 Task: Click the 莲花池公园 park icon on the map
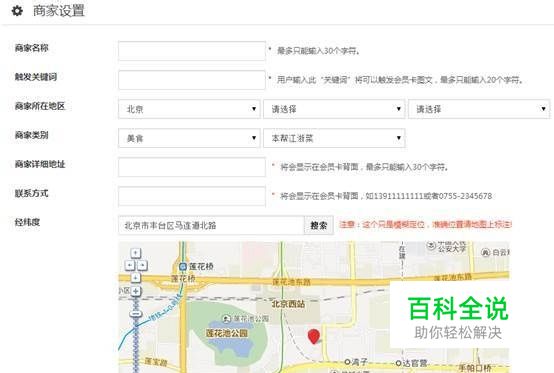(227, 319)
